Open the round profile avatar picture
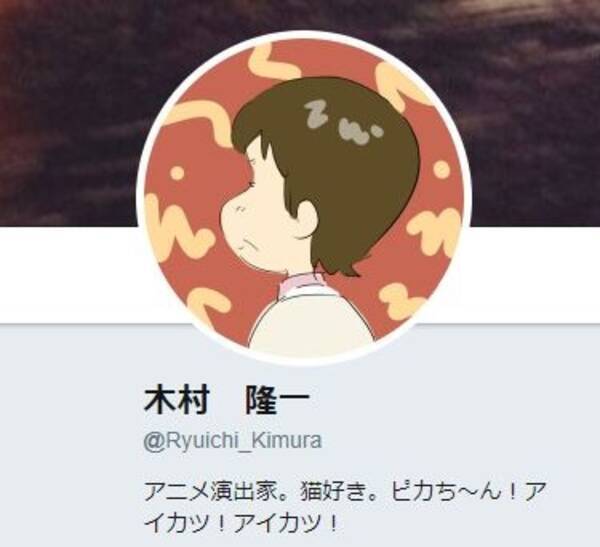Image resolution: width=600 pixels, height=547 pixels. pos(304,198)
